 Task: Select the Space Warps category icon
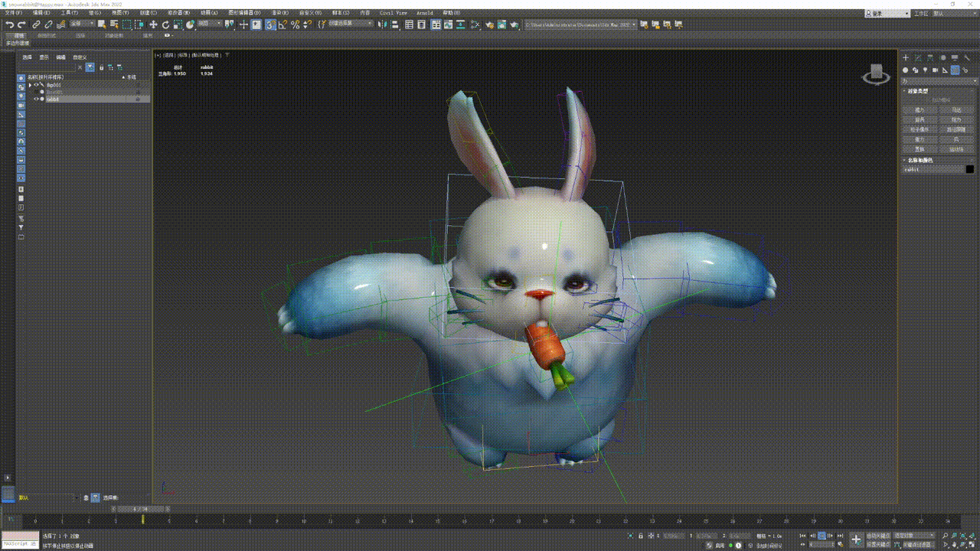point(955,70)
